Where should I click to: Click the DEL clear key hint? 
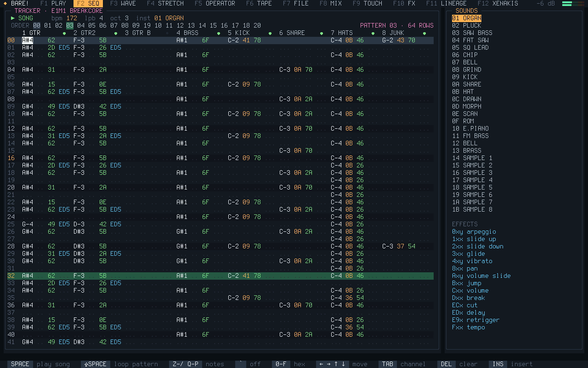[458, 364]
